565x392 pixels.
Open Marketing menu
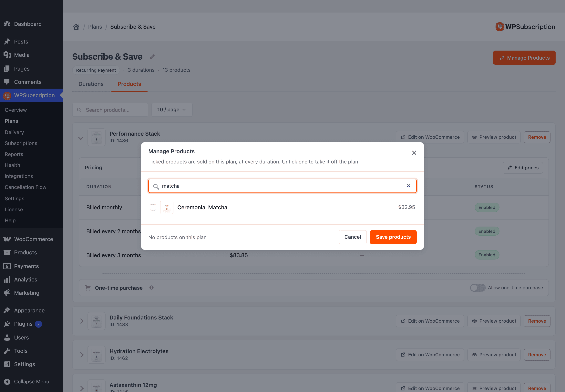(31, 293)
